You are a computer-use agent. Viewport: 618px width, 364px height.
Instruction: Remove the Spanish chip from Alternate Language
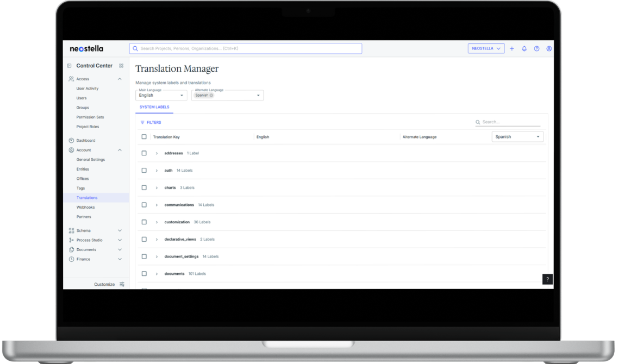click(x=211, y=96)
